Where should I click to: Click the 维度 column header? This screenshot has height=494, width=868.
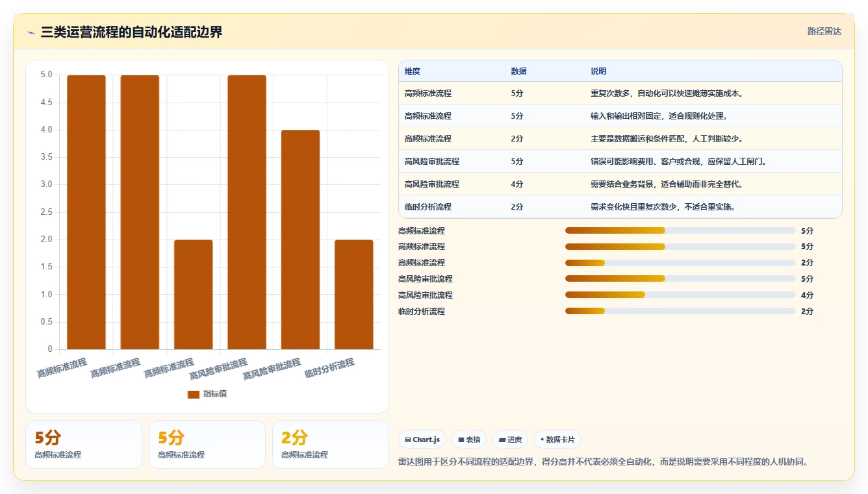[413, 71]
